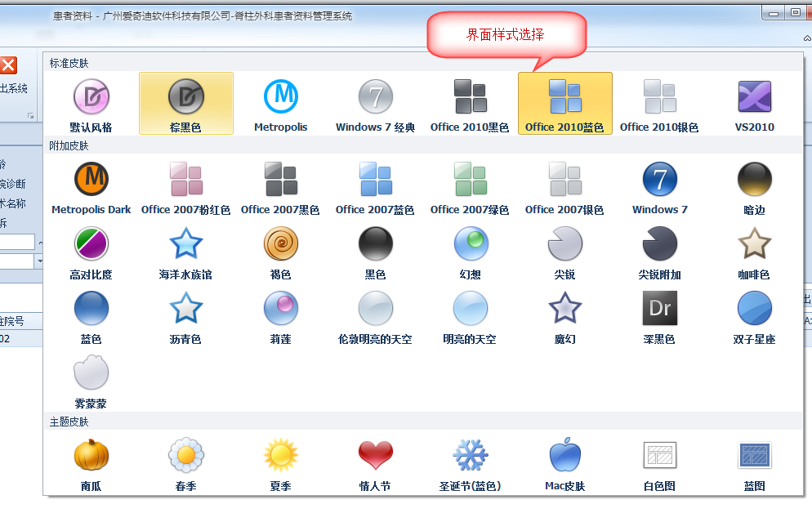812x513 pixels.
Task: Click the empty text input field on left panel
Action: tap(17, 242)
